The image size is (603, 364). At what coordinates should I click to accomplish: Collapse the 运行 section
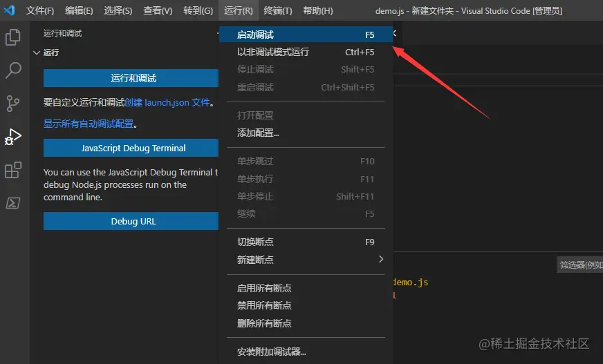pos(37,52)
